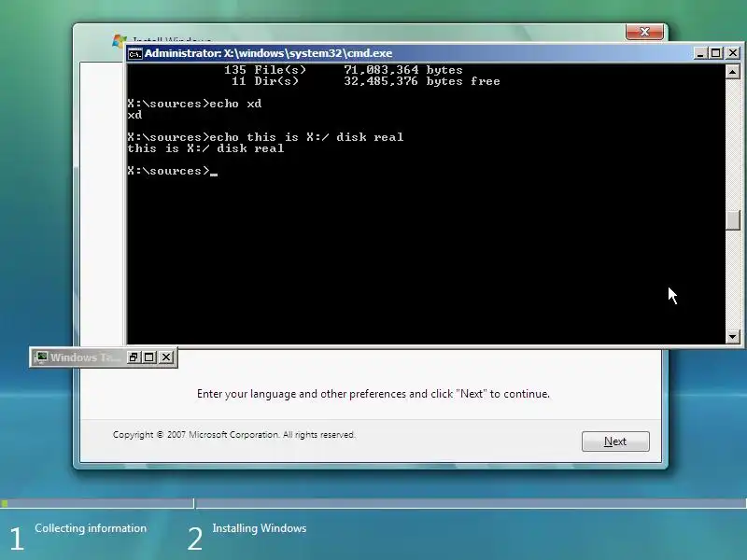Close the Install Windows dialog with red X
Image resolution: width=747 pixels, height=560 pixels.
tap(644, 32)
